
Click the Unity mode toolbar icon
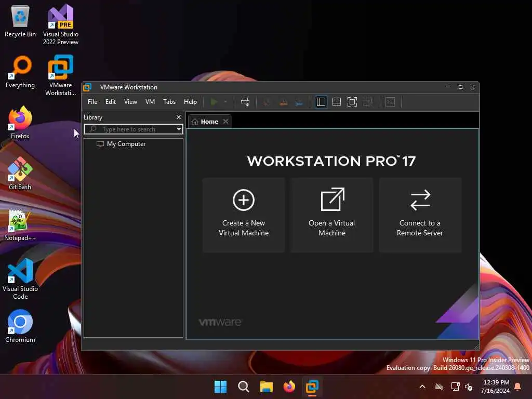click(x=368, y=102)
